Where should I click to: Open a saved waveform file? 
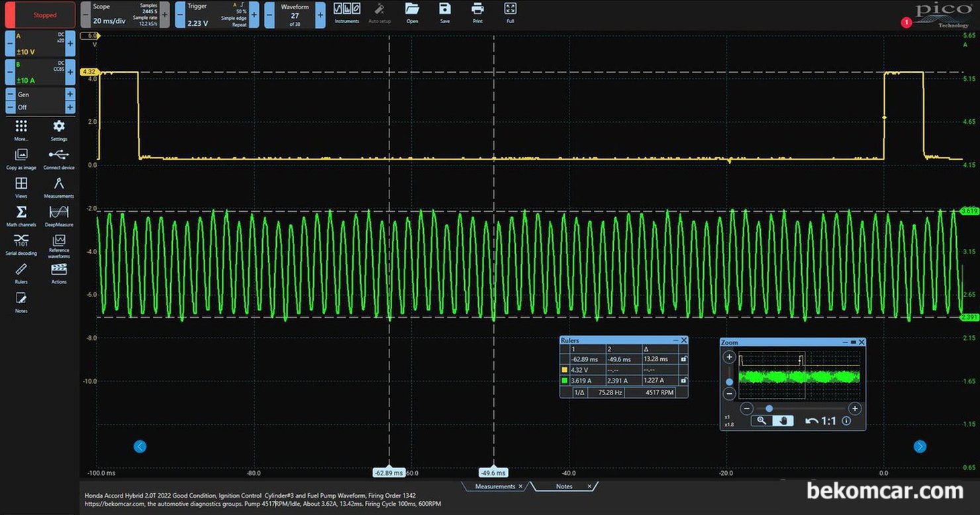coord(412,12)
